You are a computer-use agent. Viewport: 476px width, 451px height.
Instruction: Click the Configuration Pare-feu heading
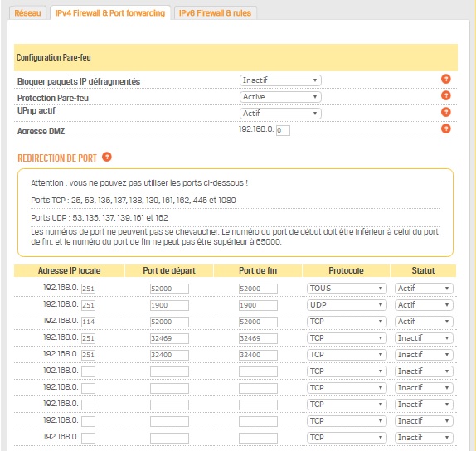[54, 57]
